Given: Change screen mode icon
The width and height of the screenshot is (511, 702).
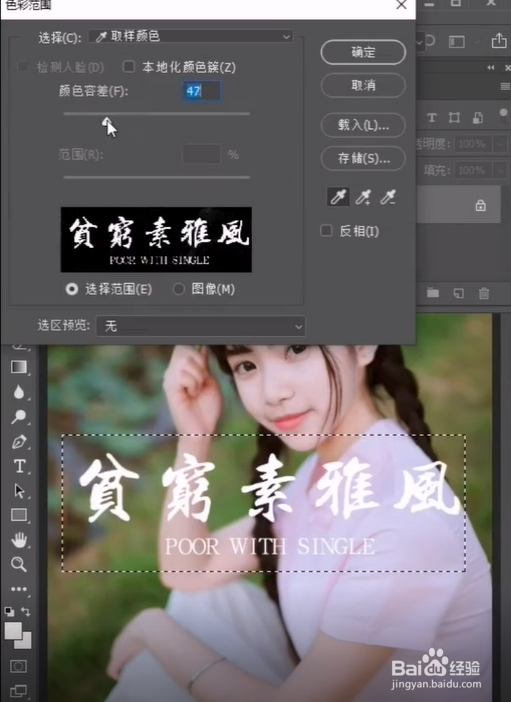Looking at the screenshot, I should (18, 691).
